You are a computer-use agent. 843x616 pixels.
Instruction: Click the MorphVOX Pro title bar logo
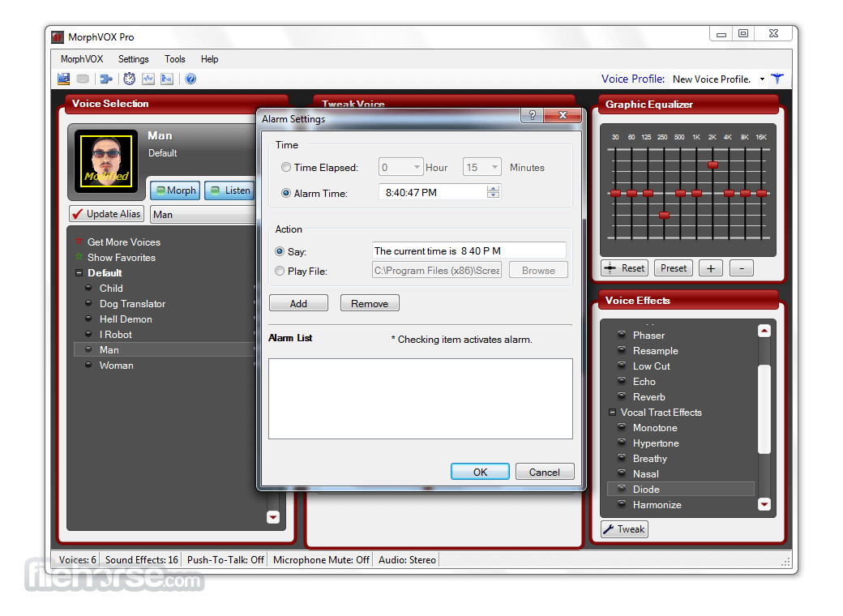coord(58,37)
